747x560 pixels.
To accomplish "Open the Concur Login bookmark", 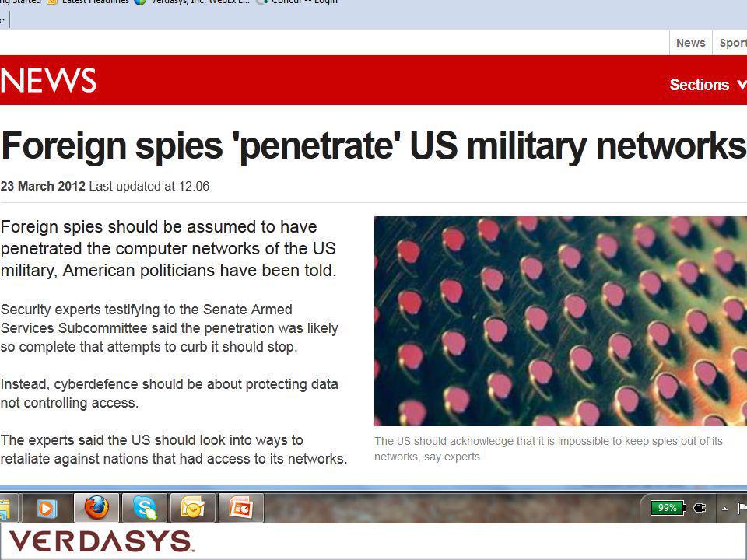I will 297,2.
